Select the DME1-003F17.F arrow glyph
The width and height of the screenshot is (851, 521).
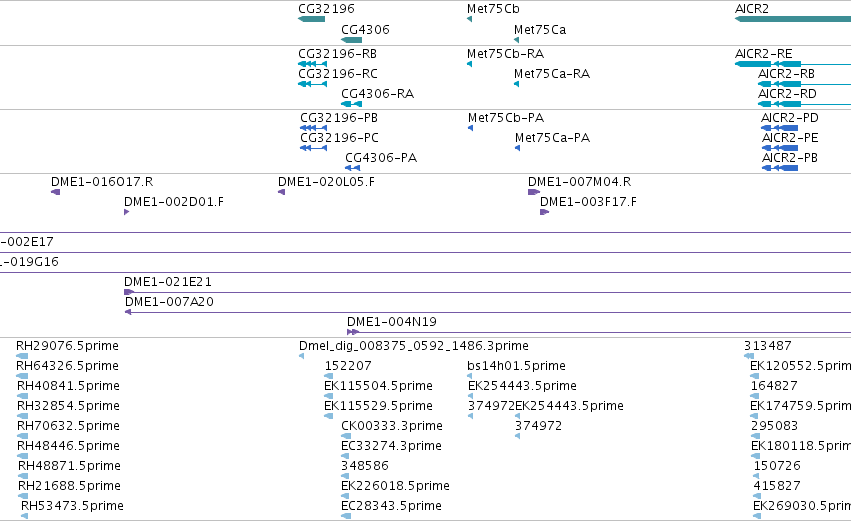(544, 212)
